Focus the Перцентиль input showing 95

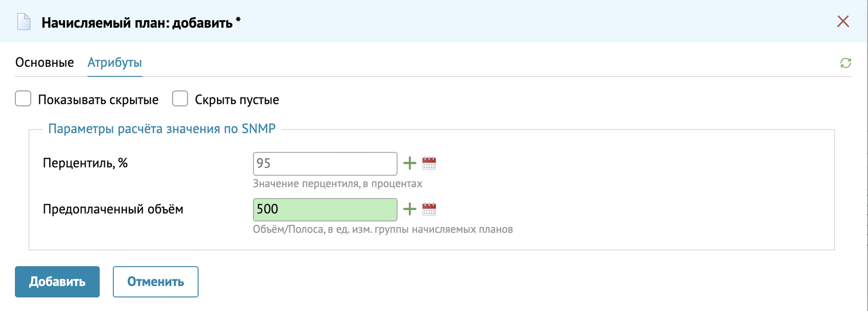click(325, 164)
